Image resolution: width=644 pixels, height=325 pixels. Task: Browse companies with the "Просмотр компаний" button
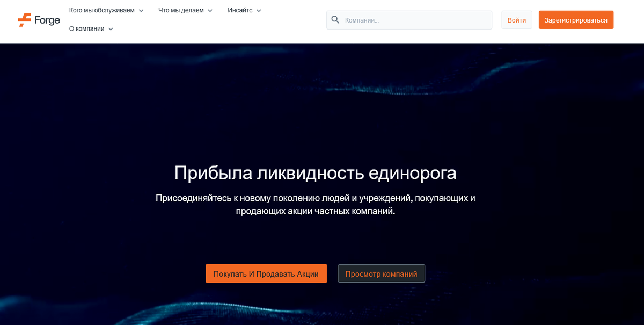[381, 273]
